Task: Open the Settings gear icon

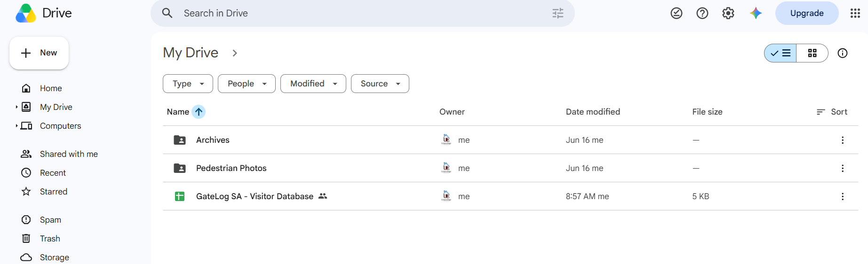Action: pyautogui.click(x=728, y=13)
